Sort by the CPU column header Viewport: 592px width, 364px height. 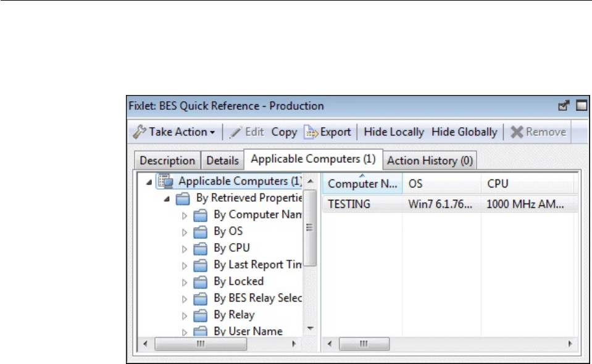527,184
